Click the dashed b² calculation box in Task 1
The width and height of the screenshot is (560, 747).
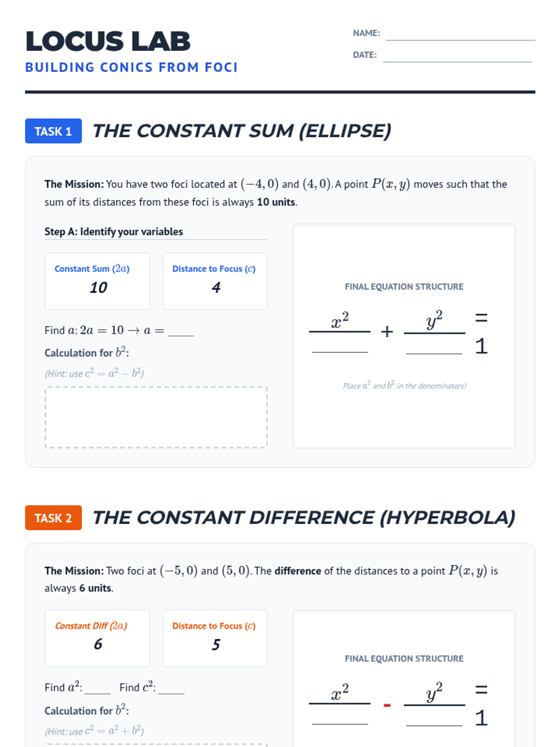pyautogui.click(x=156, y=417)
